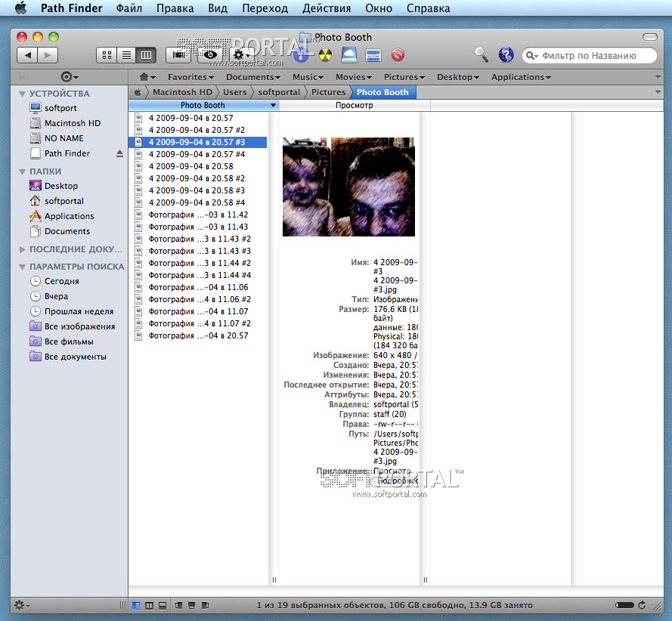The width and height of the screenshot is (672, 621).
Task: Click Photo Booth in the path bar
Action: pyautogui.click(x=382, y=92)
